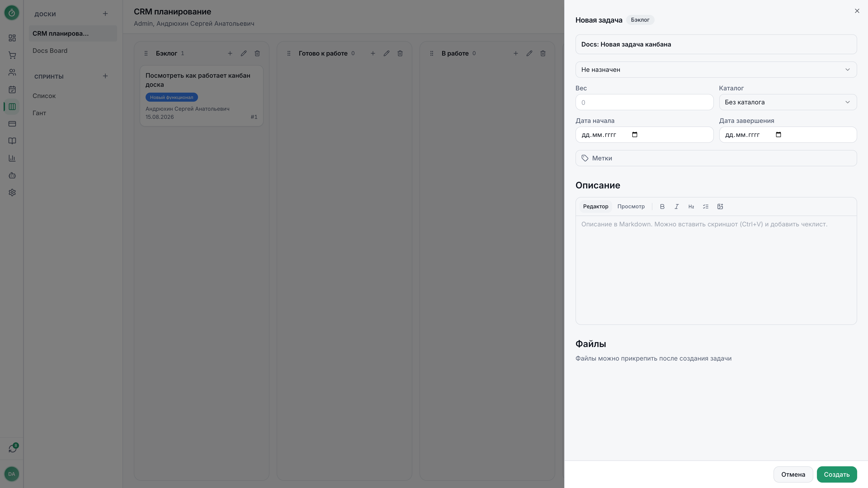Add a task to the Бэклог column
The width and height of the screenshot is (868, 488).
click(x=230, y=54)
